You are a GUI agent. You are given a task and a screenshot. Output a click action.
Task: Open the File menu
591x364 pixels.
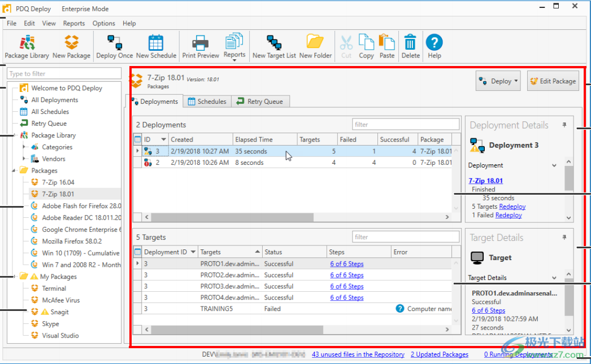[12, 23]
